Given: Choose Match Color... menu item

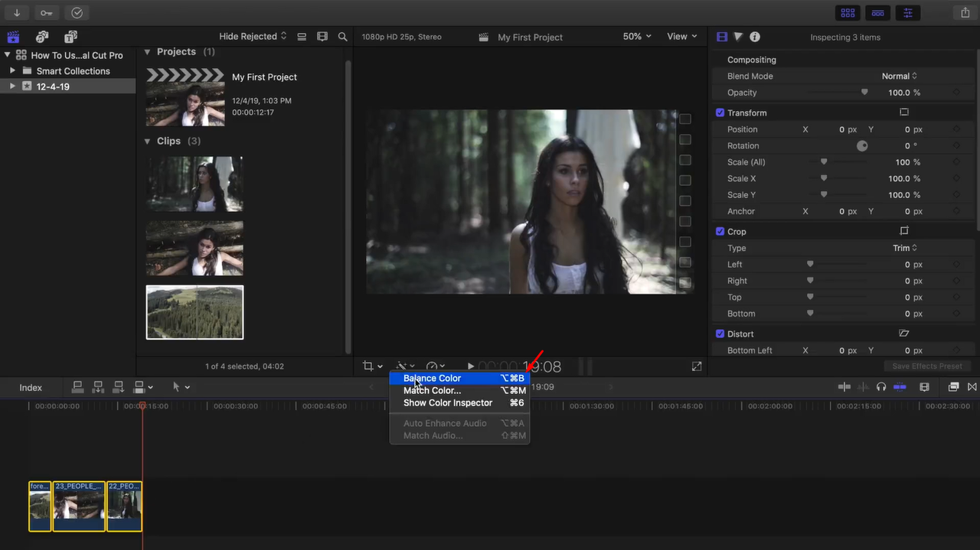Looking at the screenshot, I should (x=459, y=390).
